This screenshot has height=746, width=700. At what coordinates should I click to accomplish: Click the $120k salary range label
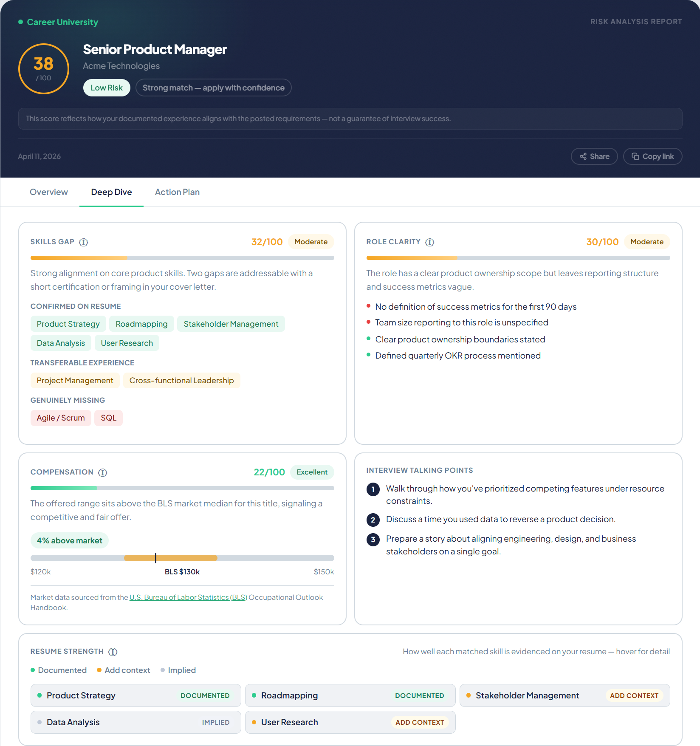coord(41,572)
